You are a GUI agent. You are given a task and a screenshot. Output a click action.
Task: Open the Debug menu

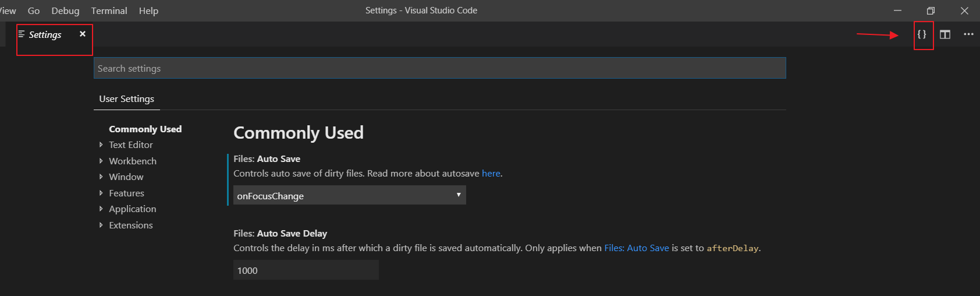click(65, 10)
